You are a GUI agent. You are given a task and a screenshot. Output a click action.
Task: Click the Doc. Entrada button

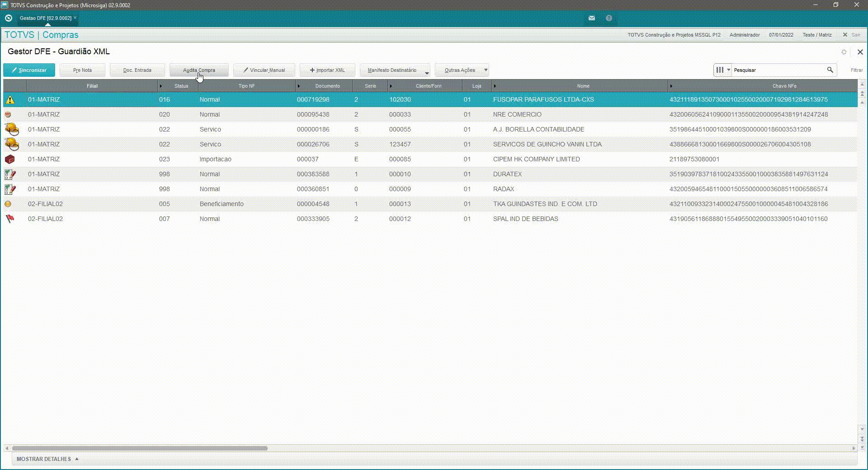click(x=137, y=70)
